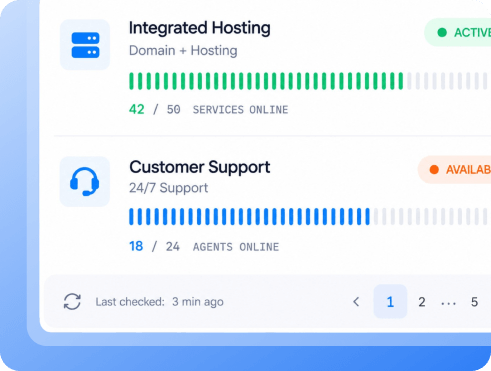Click the Last checked: 3 min ago text

pyautogui.click(x=159, y=302)
